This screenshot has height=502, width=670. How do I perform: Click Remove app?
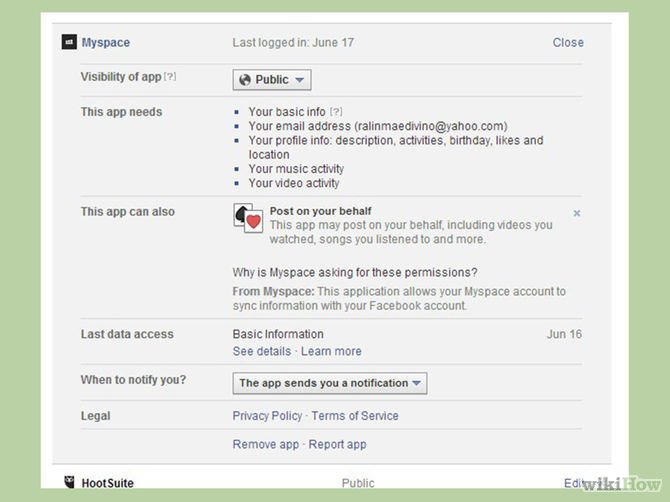point(266,444)
